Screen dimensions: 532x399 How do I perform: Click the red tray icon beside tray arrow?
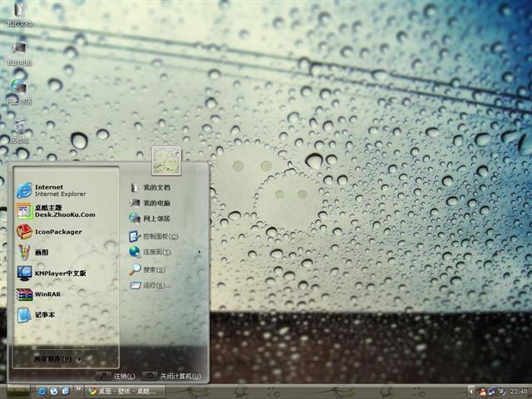pos(482,392)
